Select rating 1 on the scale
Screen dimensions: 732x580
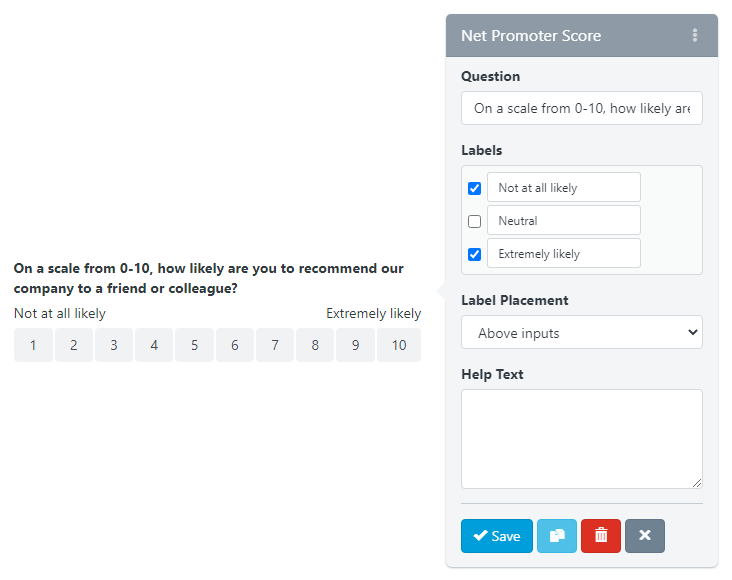[34, 345]
